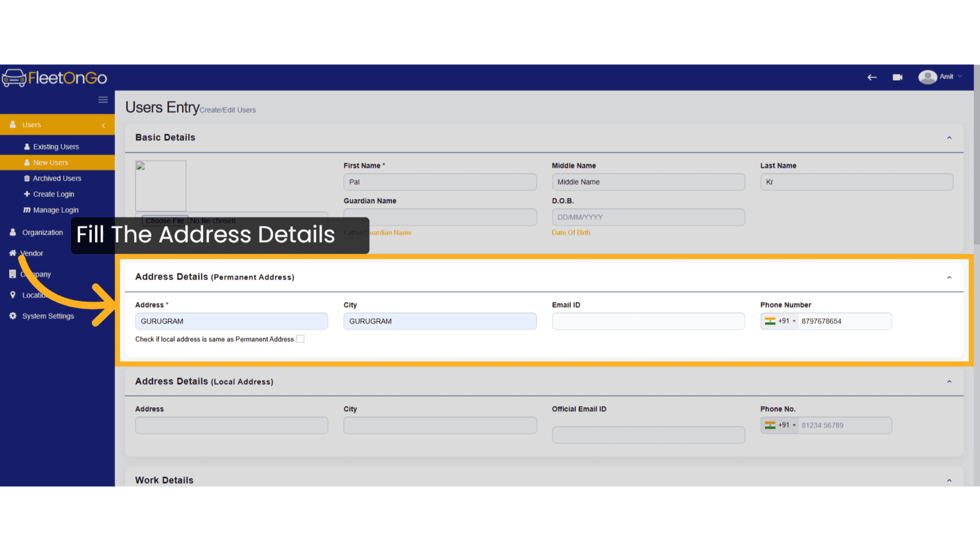
Task: Click the local Address field
Action: coord(232,425)
